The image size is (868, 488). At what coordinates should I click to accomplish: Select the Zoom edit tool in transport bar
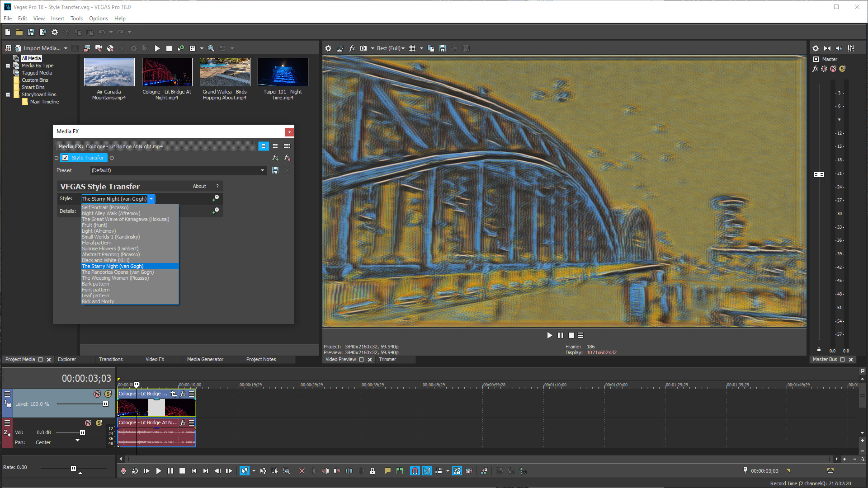pos(287,471)
